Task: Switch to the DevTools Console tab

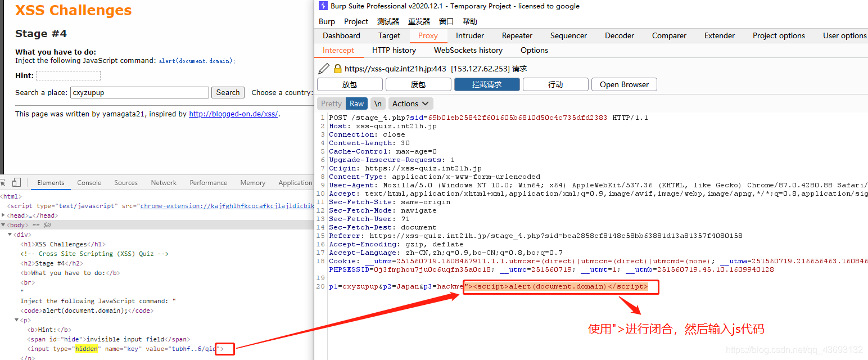Action: pos(89,182)
